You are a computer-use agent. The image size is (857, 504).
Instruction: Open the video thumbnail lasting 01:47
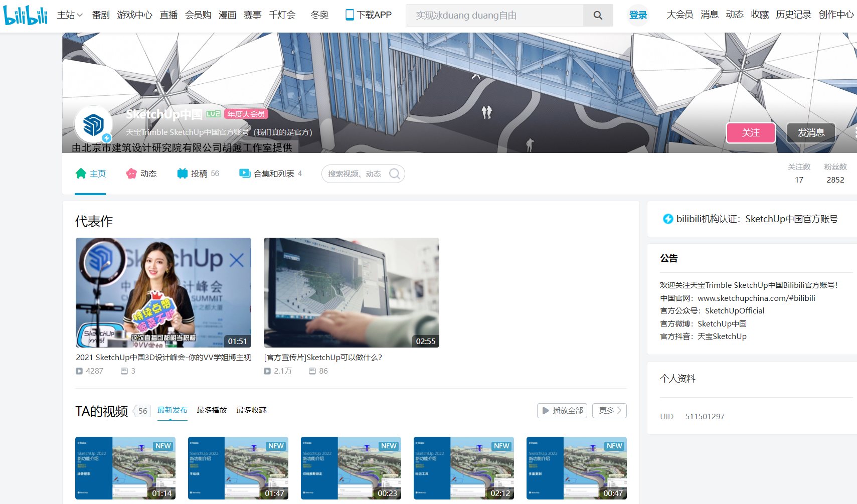(238, 468)
